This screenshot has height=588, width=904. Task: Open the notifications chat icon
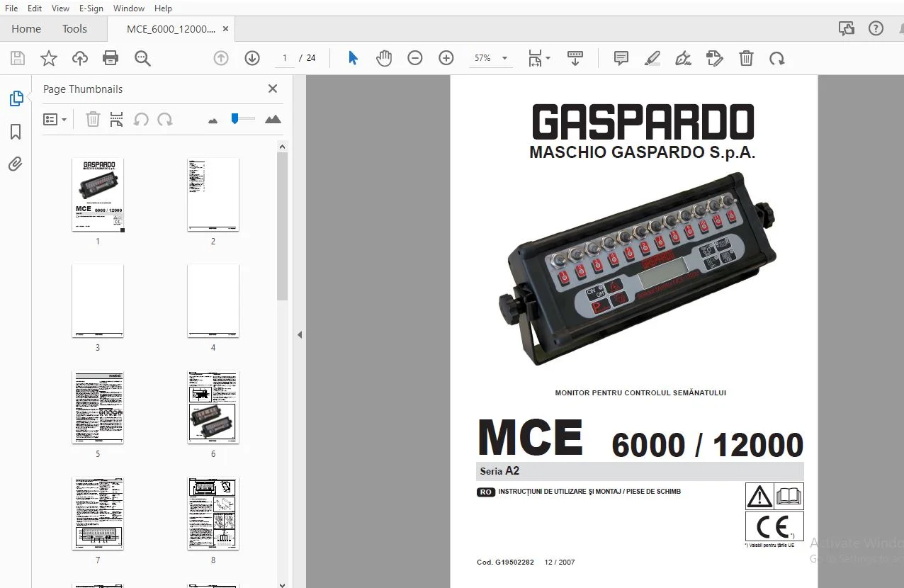click(x=846, y=28)
